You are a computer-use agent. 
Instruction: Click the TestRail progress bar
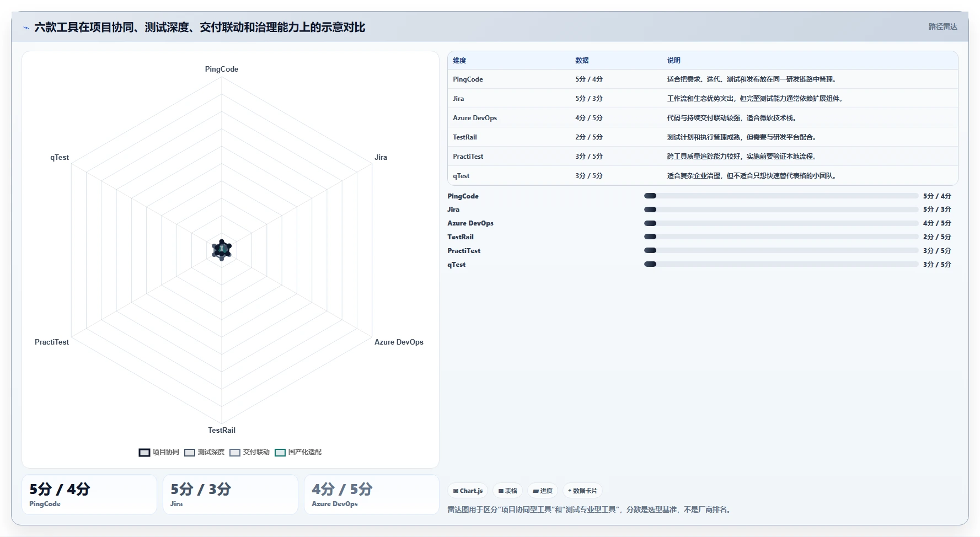tap(781, 237)
